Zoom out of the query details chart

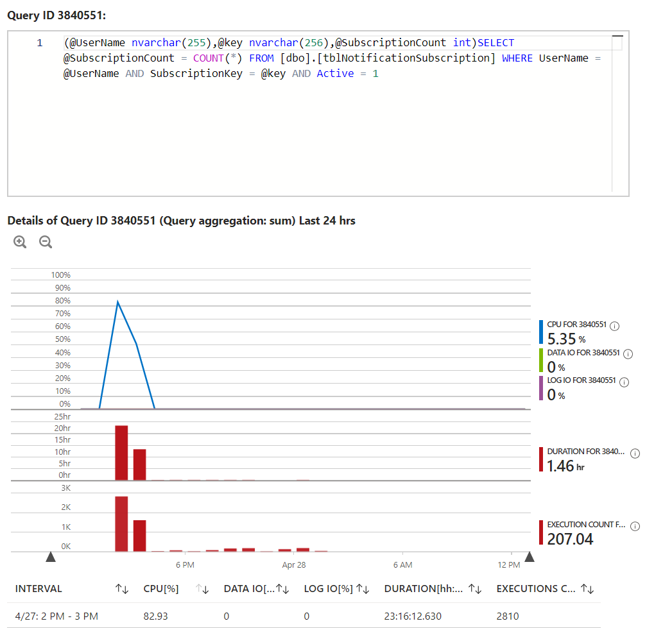tap(45, 242)
